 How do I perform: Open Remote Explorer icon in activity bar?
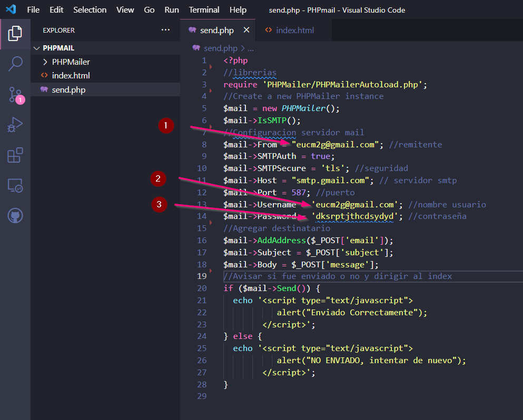(x=15, y=185)
